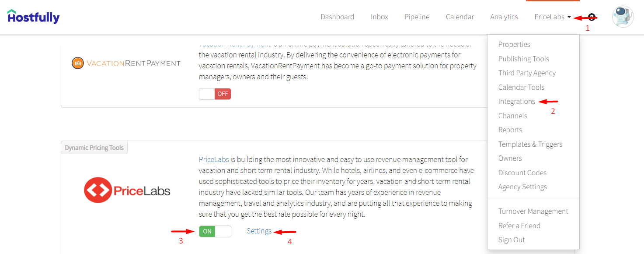The image size is (644, 254).
Task: Click the help icon beside PriceLabs menu
Action: click(592, 17)
